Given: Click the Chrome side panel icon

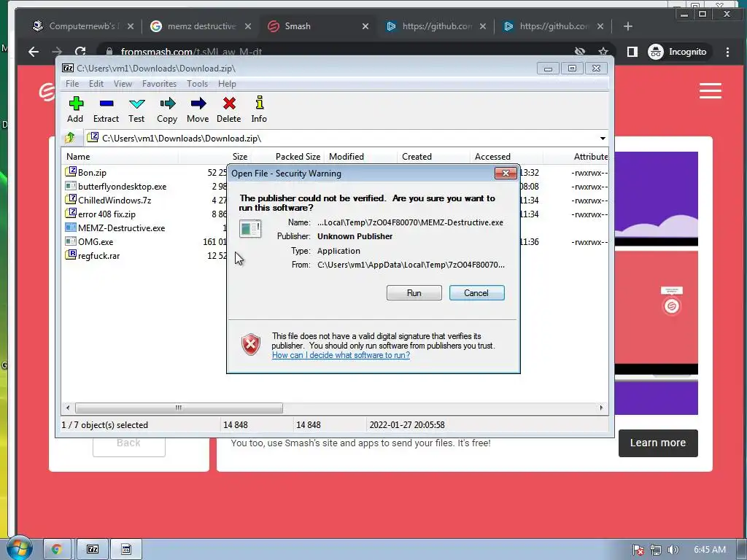Looking at the screenshot, I should click(632, 52).
